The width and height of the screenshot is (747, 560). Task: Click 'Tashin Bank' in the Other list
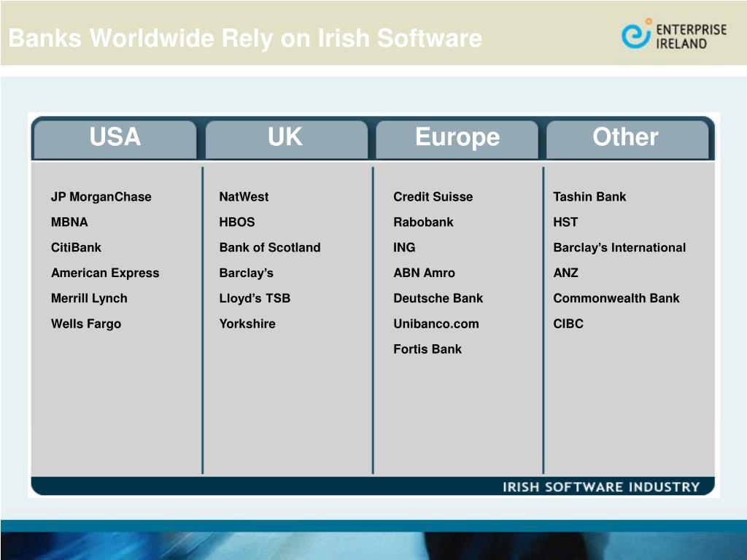(589, 197)
